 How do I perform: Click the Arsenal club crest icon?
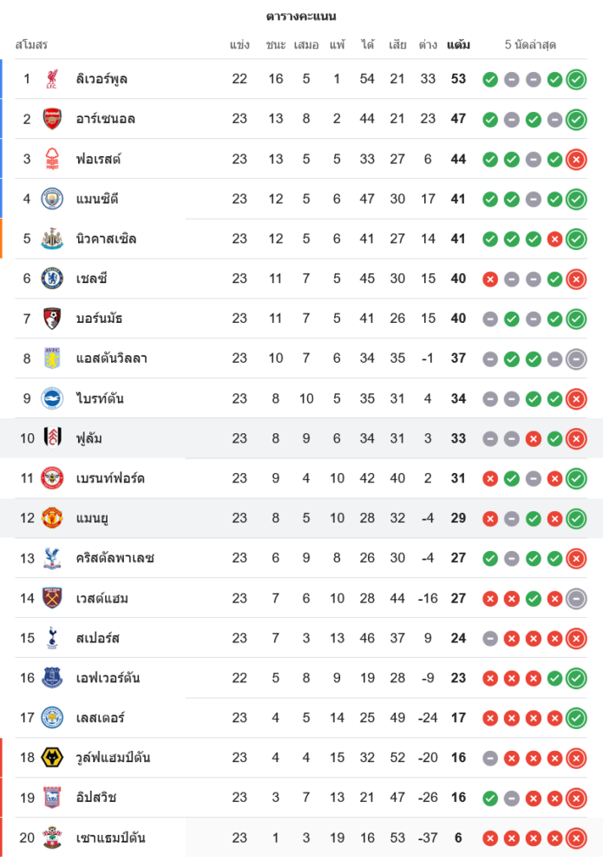click(x=53, y=119)
